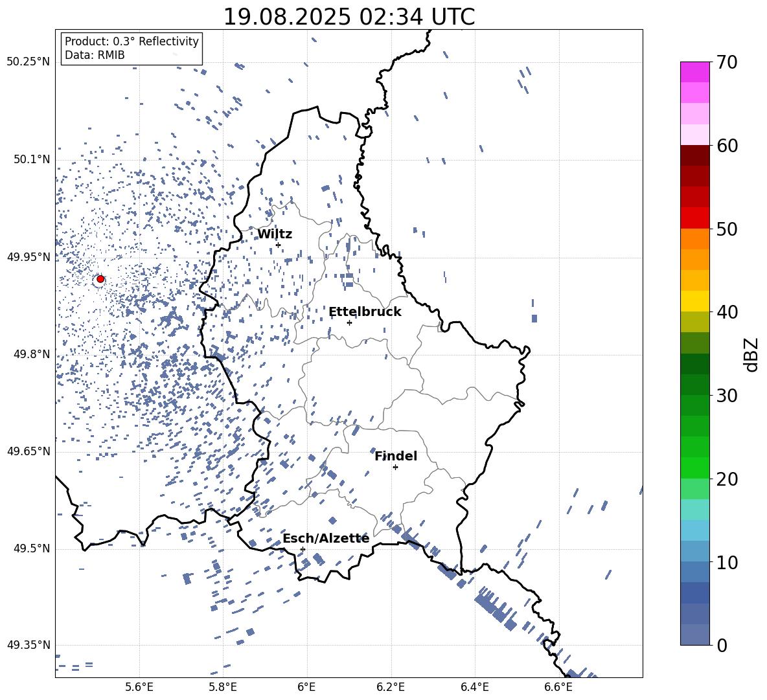Click the 5.6°E longitude label

139,687
